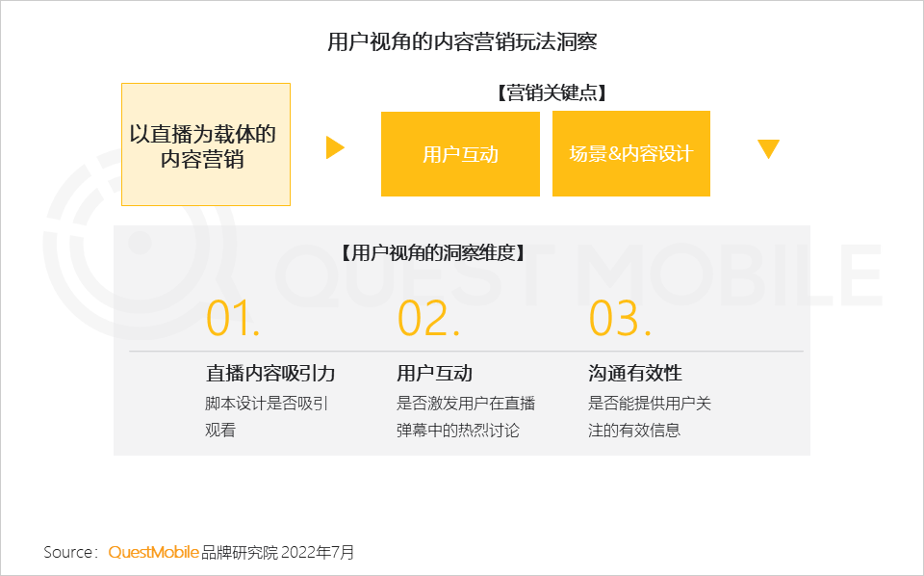Click the 品牌研究院 2022年7月 text
Viewport: 924px width, 576px height.
[278, 553]
